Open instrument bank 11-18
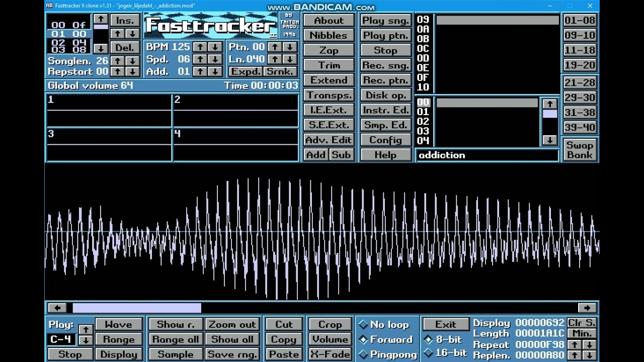 pyautogui.click(x=580, y=50)
